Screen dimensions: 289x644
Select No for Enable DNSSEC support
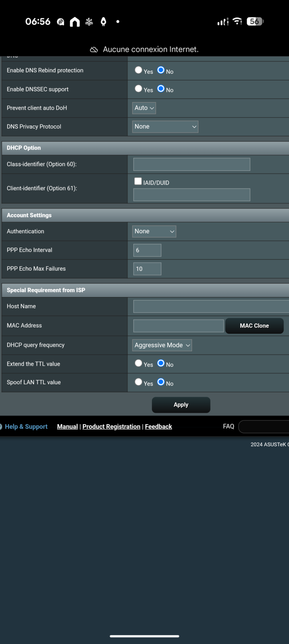tap(161, 89)
